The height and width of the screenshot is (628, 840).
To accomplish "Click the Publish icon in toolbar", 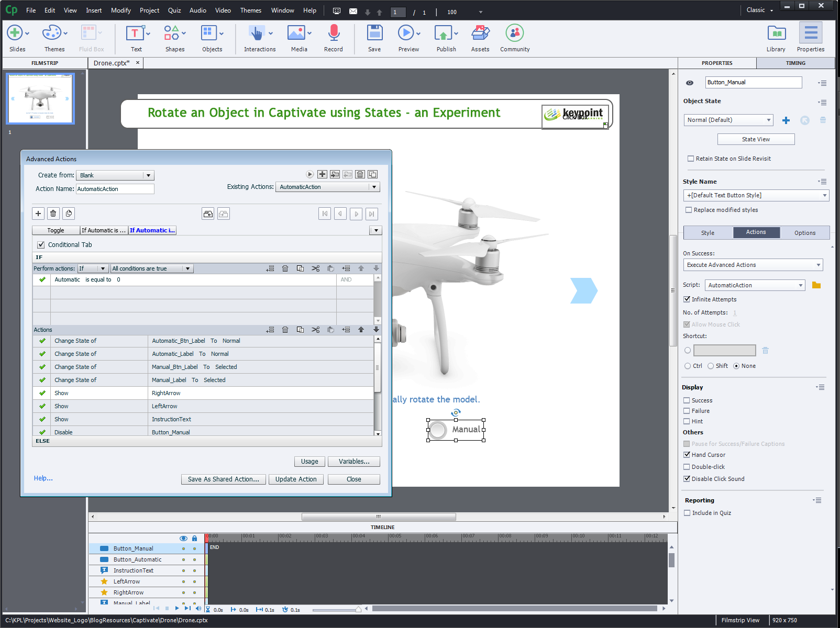I will point(443,33).
